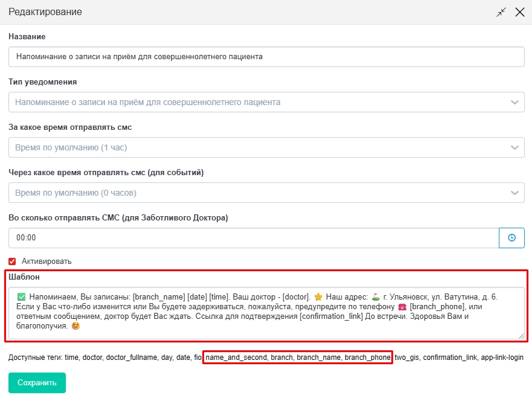
Task: Click inside the Шаблон template text area
Action: coord(266,313)
